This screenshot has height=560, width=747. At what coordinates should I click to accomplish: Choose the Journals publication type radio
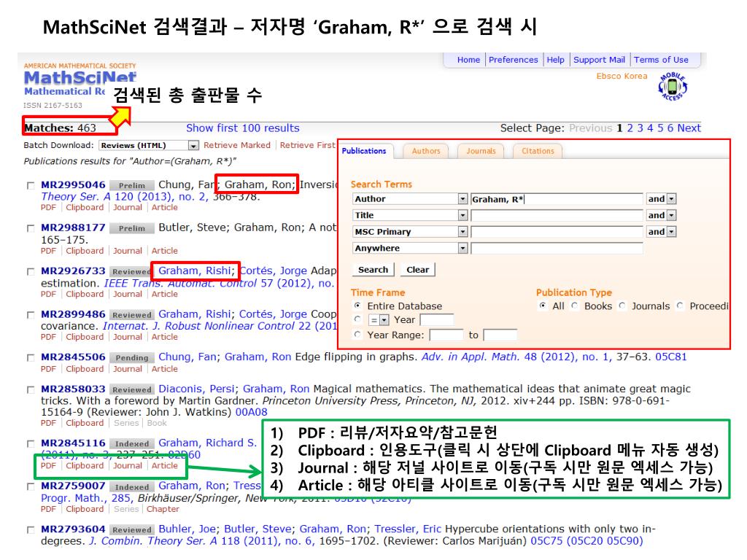[x=622, y=306]
